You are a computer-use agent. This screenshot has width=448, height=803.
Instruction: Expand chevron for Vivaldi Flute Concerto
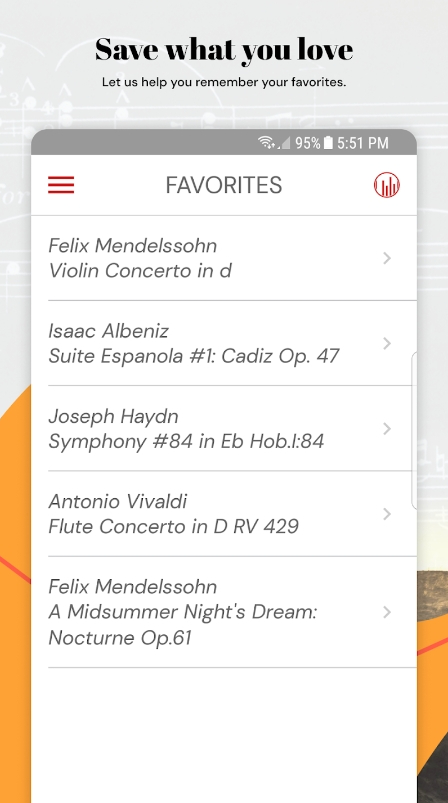pos(387,514)
